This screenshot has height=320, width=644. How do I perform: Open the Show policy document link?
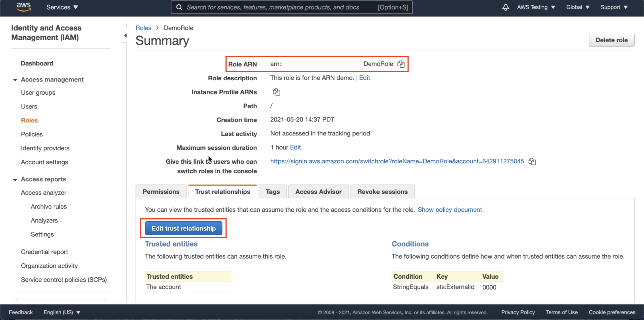click(449, 210)
